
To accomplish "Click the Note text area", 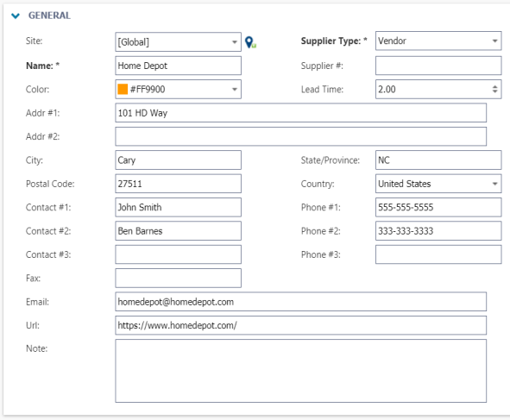I will [x=300, y=371].
